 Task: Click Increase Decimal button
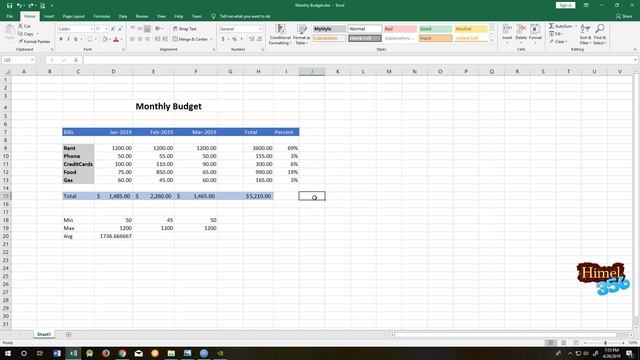pyautogui.click(x=251, y=39)
